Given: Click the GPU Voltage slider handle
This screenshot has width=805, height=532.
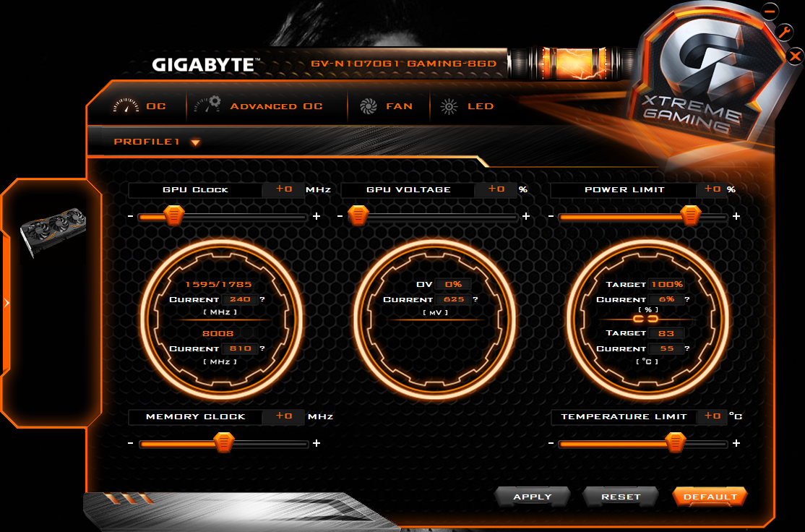Looking at the screenshot, I should pyautogui.click(x=358, y=215).
